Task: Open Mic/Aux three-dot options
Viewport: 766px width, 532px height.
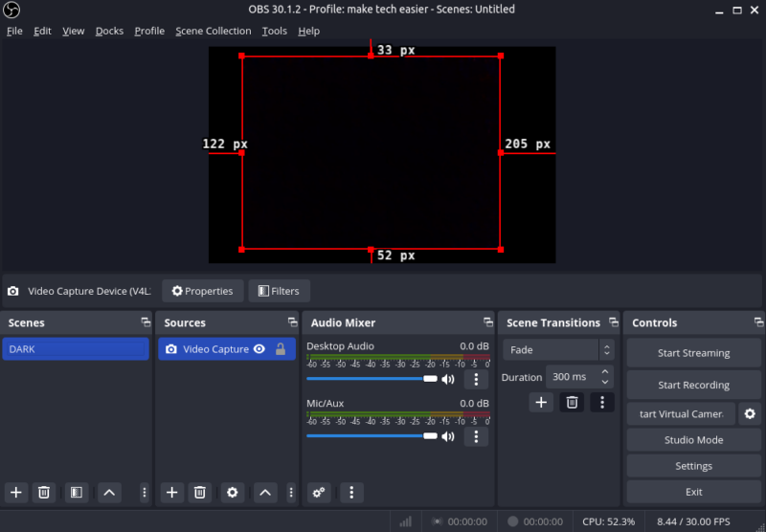Action: pos(476,436)
